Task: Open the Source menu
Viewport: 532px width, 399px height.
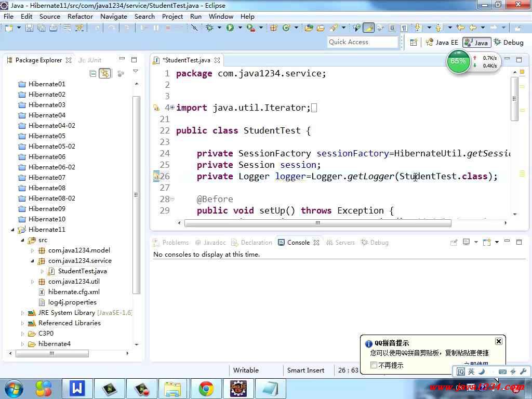Action: 49,16
